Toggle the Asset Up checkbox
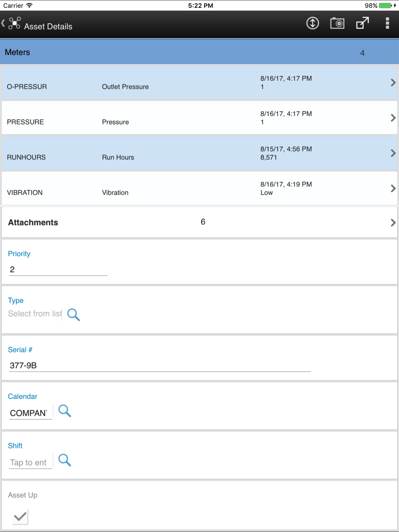Screen dimensions: 399x532 pos(20,517)
